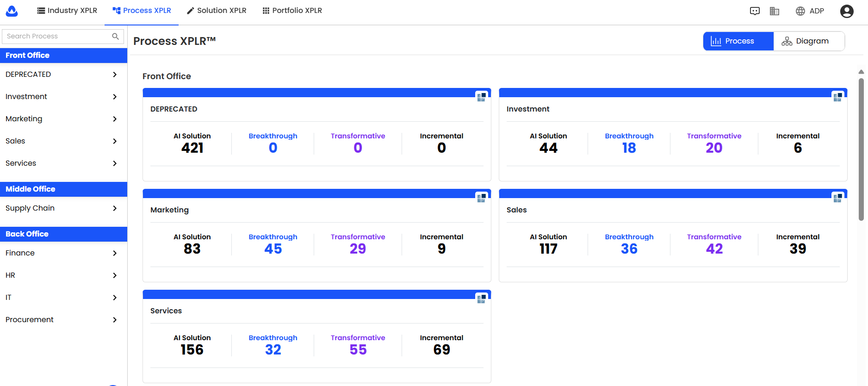
Task: Open the user profile avatar
Action: point(847,11)
